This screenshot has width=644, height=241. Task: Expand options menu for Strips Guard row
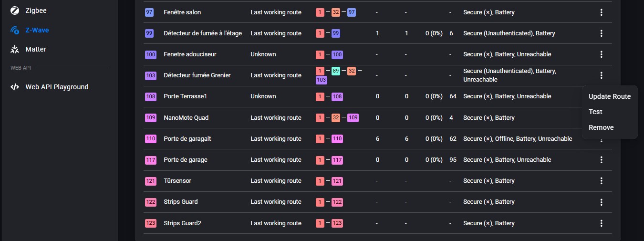pos(601,202)
